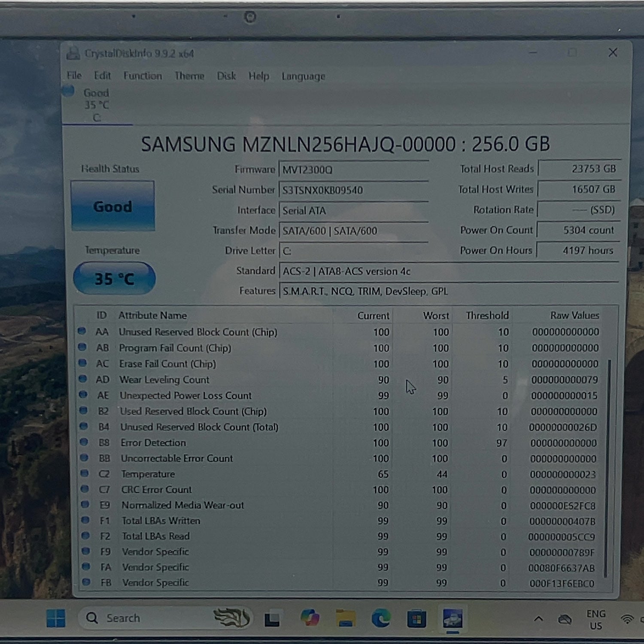Click the Good health status button
This screenshot has width=644, height=644.
[x=112, y=206]
